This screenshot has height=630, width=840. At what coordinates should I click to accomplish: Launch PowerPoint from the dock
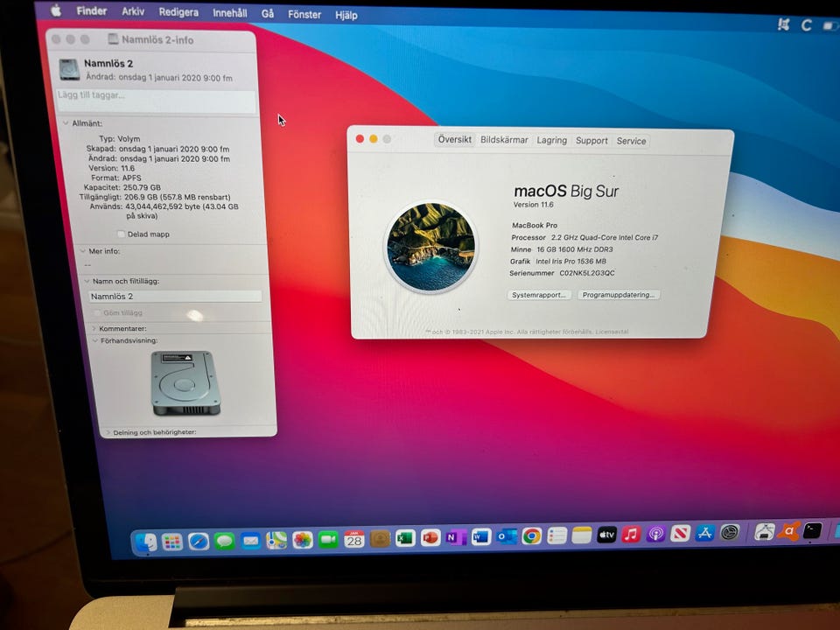coord(430,537)
